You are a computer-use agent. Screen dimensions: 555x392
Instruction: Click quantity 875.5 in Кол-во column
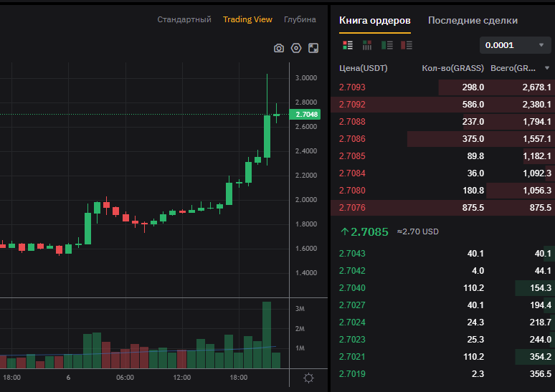pos(473,208)
